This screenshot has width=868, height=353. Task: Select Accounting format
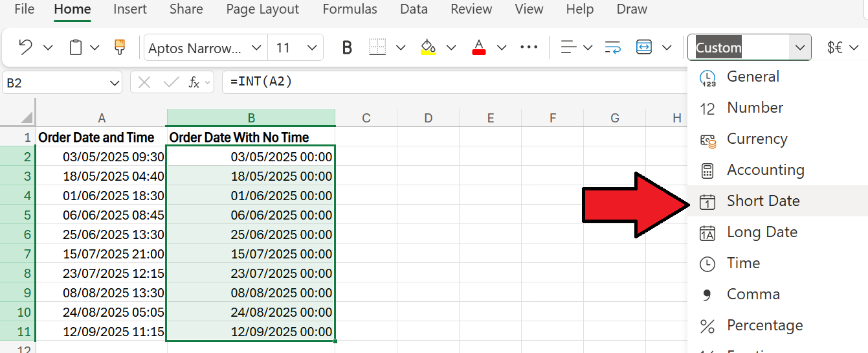777,170
